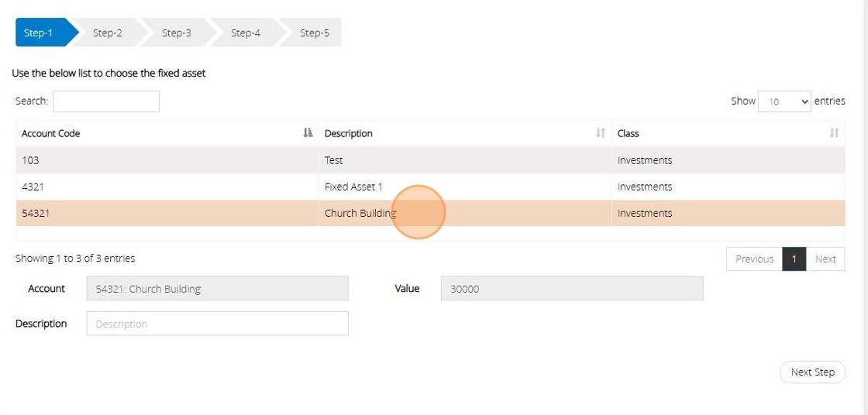This screenshot has width=868, height=415.
Task: Jump to Step-4 tab
Action: [x=246, y=33]
